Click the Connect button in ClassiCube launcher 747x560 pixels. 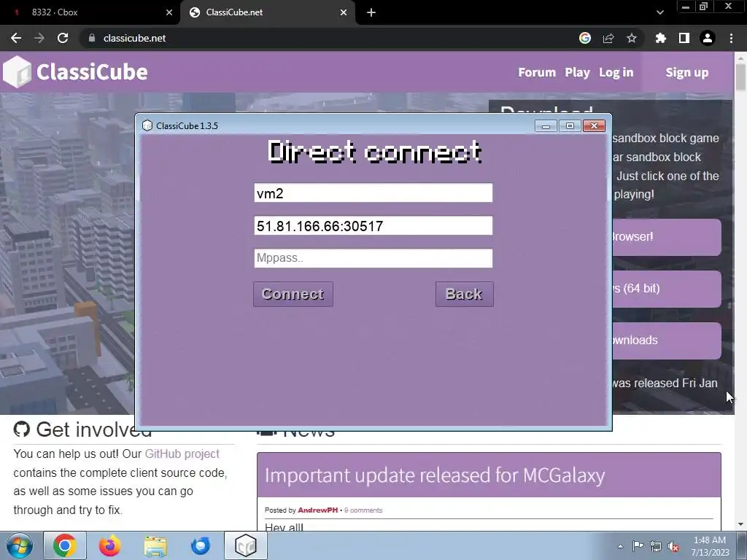pos(293,294)
